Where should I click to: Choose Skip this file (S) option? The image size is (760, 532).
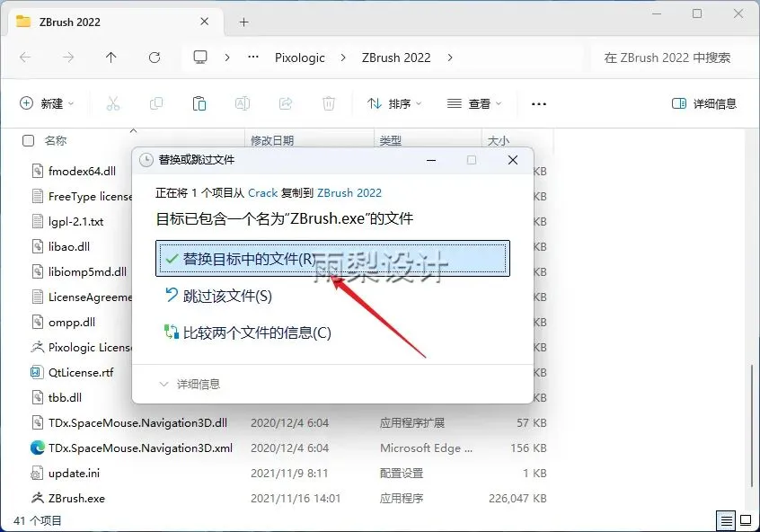(x=218, y=296)
